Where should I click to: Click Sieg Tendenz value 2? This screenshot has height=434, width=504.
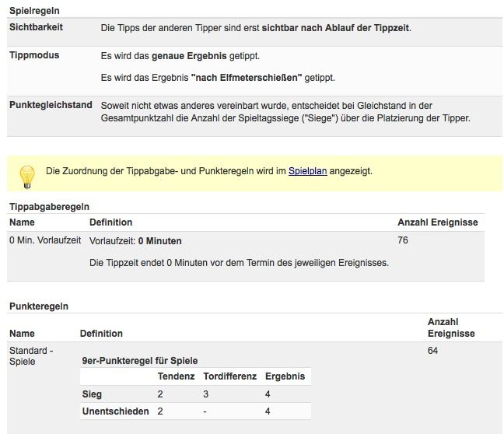(x=160, y=394)
